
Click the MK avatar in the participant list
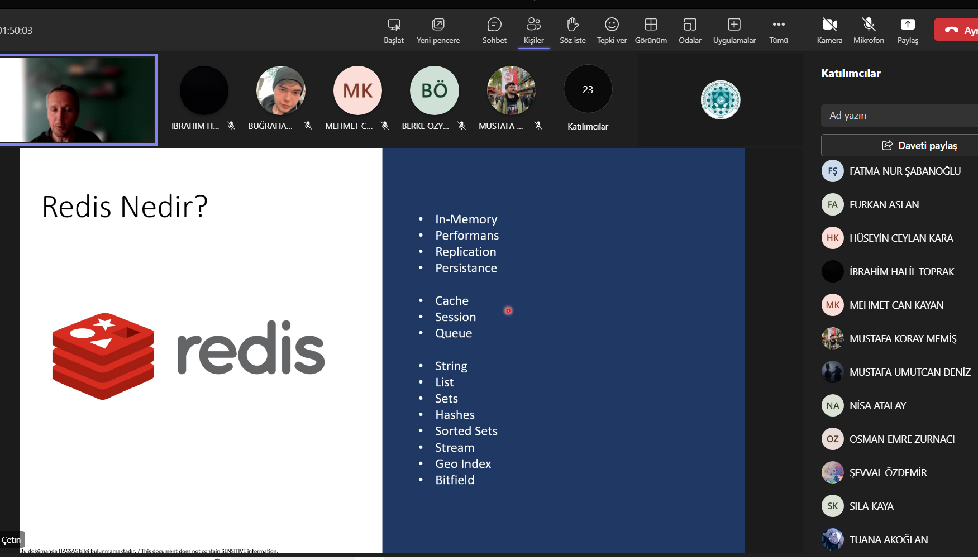coord(832,305)
